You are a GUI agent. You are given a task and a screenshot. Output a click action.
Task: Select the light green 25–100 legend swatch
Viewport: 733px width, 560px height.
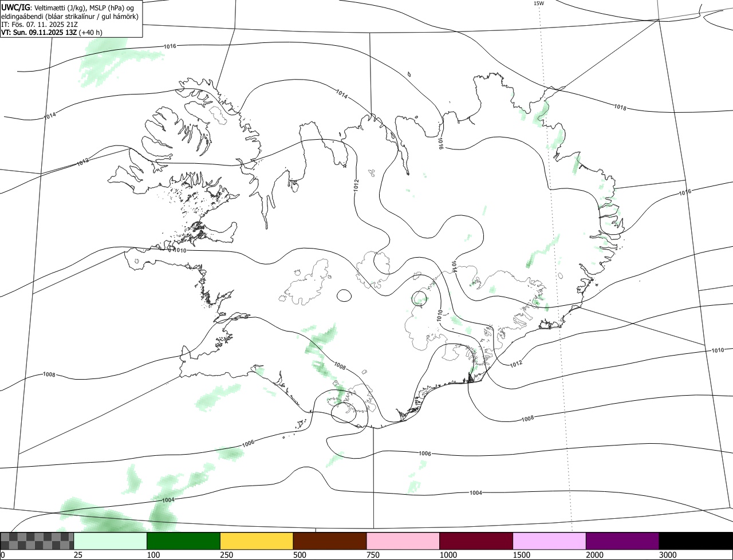[111, 541]
